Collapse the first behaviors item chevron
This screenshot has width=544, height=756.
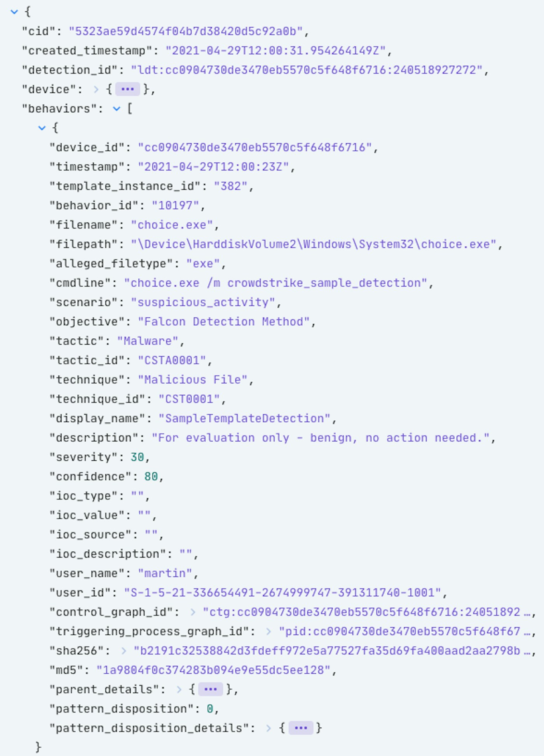42,128
